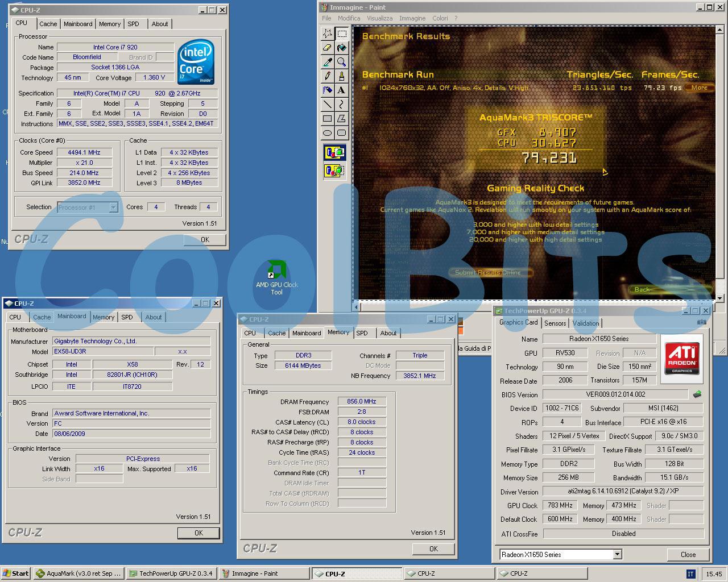Viewport: 728px width, 582px height.
Task: Open the Modifica menu in Paint
Action: click(x=349, y=18)
